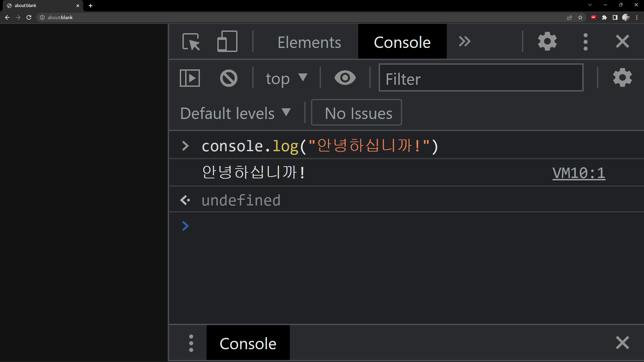Click the clear console prohibition icon
The width and height of the screenshot is (644, 362).
coord(229,78)
